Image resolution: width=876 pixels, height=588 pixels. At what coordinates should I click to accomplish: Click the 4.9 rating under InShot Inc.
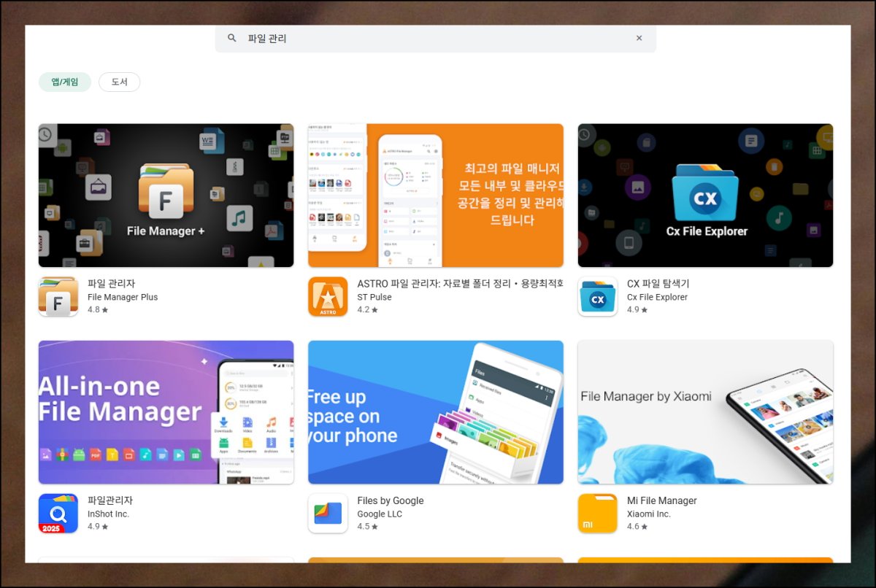click(98, 526)
